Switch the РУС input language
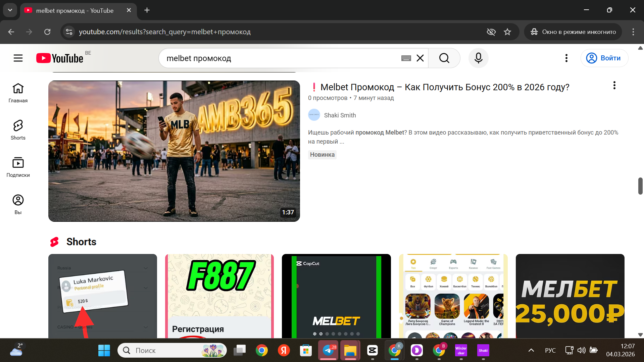The image size is (644, 362). [550, 350]
